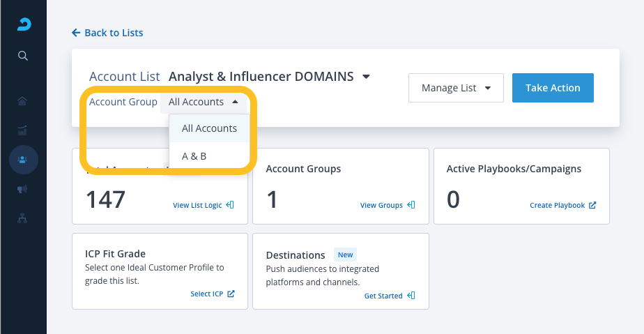Image resolution: width=644 pixels, height=334 pixels.
Task: Click external-link icon beside Select ICP
Action: tap(231, 294)
